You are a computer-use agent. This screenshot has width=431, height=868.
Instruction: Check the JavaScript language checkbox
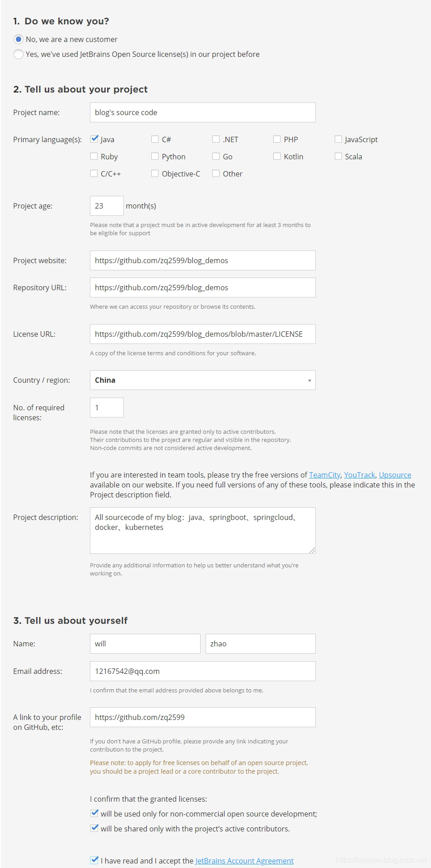click(338, 139)
